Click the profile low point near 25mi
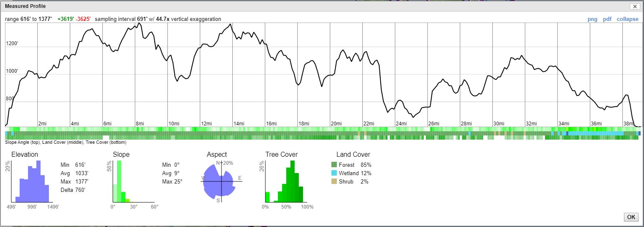644x227 pixels. [x=413, y=117]
